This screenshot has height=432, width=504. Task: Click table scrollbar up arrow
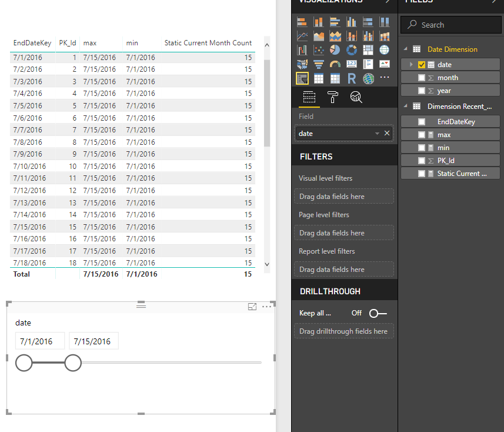267,45
